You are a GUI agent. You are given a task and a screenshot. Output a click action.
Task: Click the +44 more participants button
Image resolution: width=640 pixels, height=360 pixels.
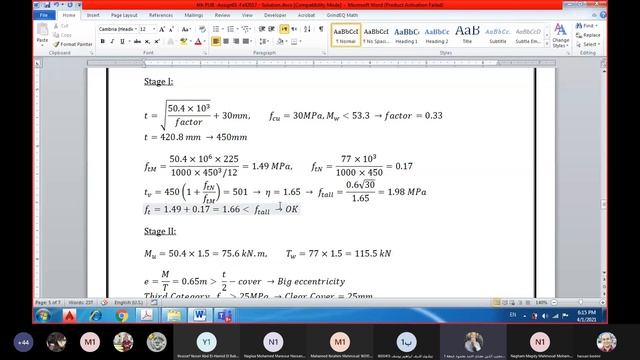pyautogui.click(x=23, y=342)
